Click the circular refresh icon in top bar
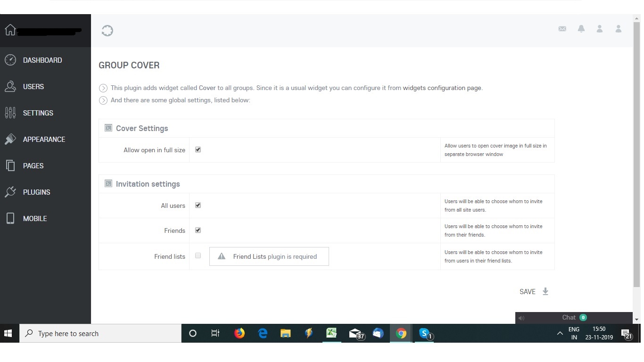The height and width of the screenshot is (362, 644). coord(107,31)
